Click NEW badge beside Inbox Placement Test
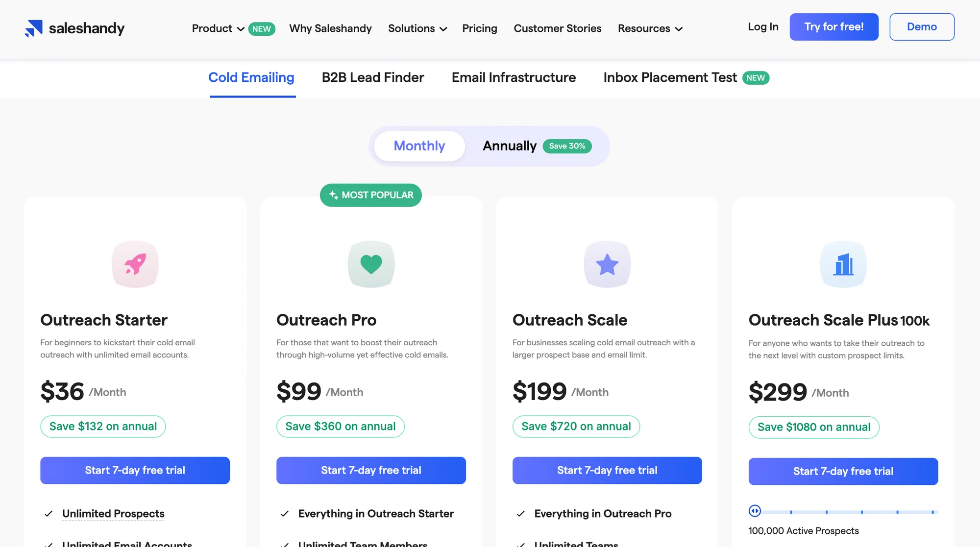The height and width of the screenshot is (547, 980). pyautogui.click(x=756, y=78)
